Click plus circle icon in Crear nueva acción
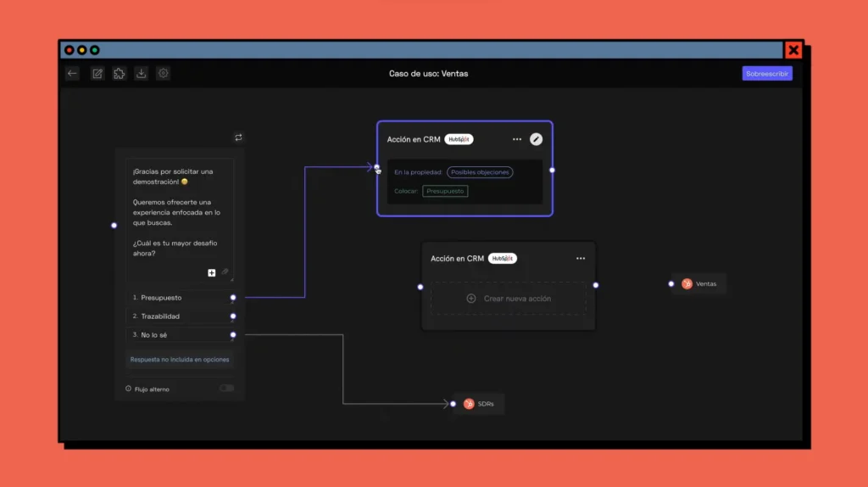Viewport: 868px width, 487px height. point(471,299)
